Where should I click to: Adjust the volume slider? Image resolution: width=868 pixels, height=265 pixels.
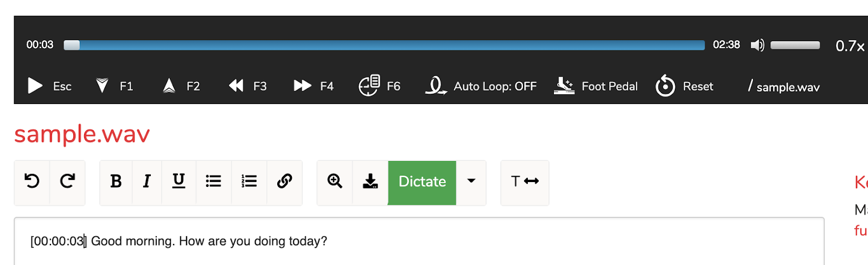(x=795, y=45)
